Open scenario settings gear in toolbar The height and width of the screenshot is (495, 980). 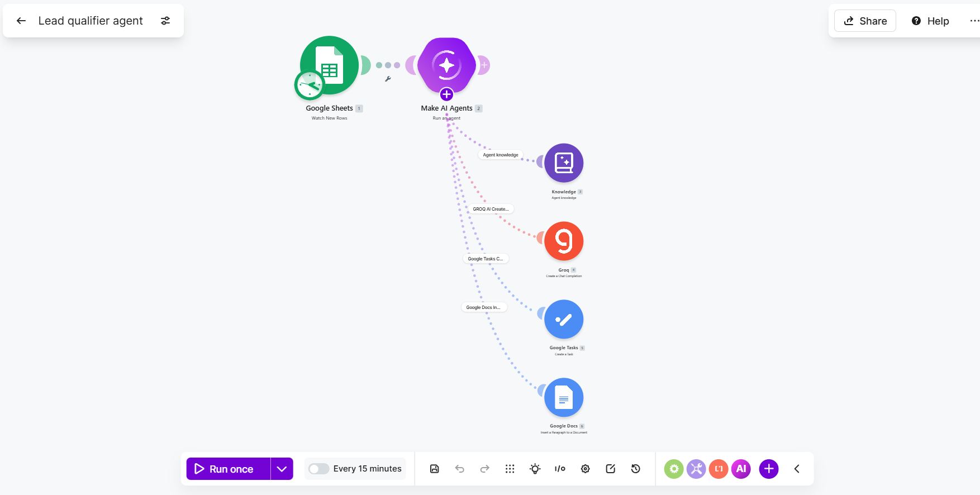[x=586, y=469]
